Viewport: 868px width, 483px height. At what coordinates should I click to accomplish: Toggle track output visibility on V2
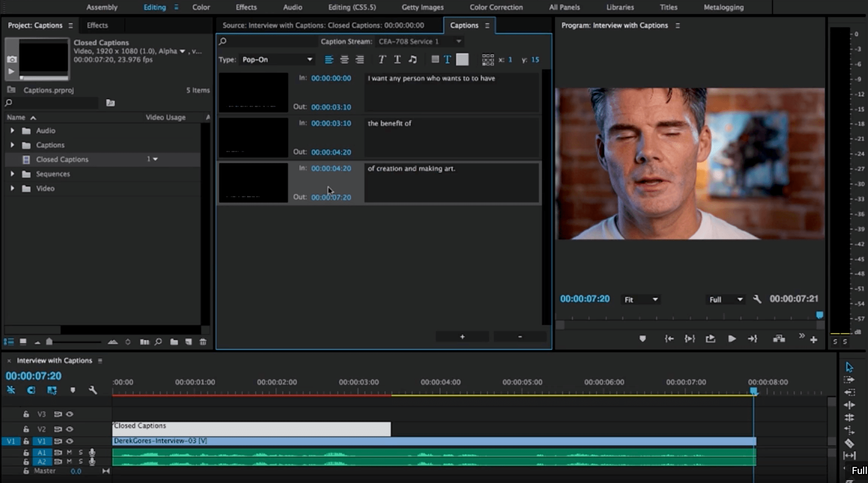coord(70,429)
